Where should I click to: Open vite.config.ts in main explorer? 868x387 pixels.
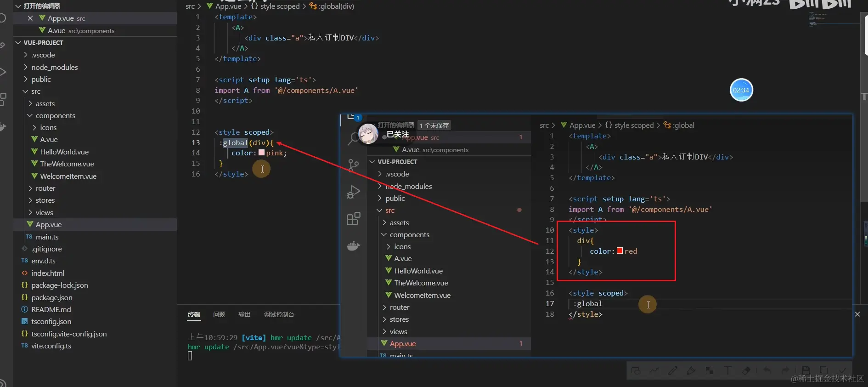pyautogui.click(x=51, y=346)
